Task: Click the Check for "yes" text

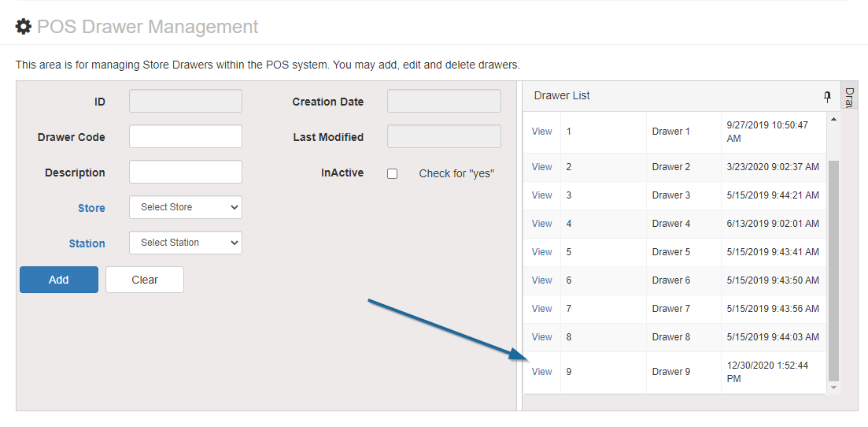Action: coord(456,173)
